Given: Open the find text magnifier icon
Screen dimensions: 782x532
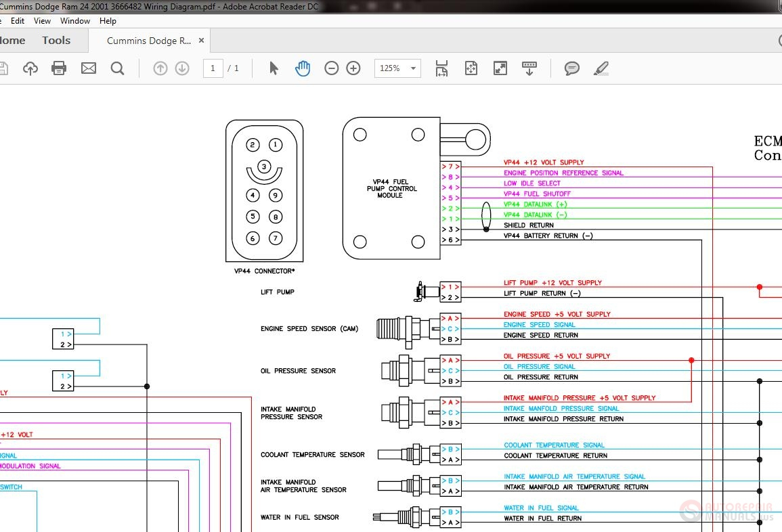Looking at the screenshot, I should tap(118, 68).
